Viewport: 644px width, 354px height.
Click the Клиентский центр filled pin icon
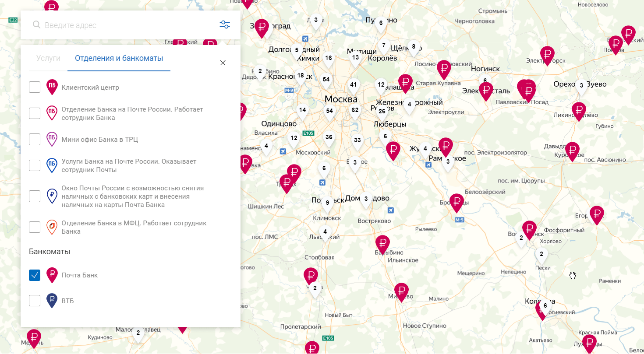pos(52,87)
